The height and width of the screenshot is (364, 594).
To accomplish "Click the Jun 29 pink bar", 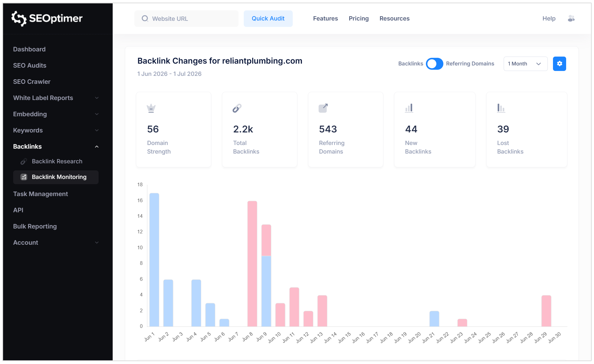I will pyautogui.click(x=546, y=311).
